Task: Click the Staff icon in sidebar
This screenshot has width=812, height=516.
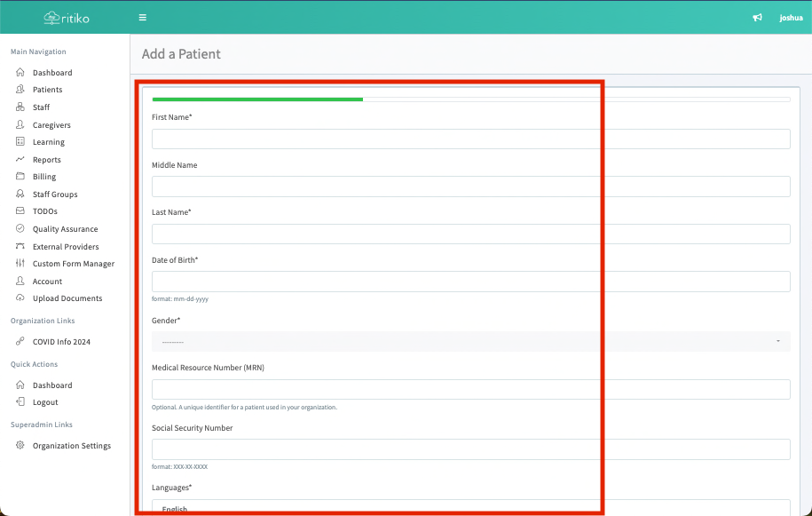Action: pyautogui.click(x=20, y=107)
